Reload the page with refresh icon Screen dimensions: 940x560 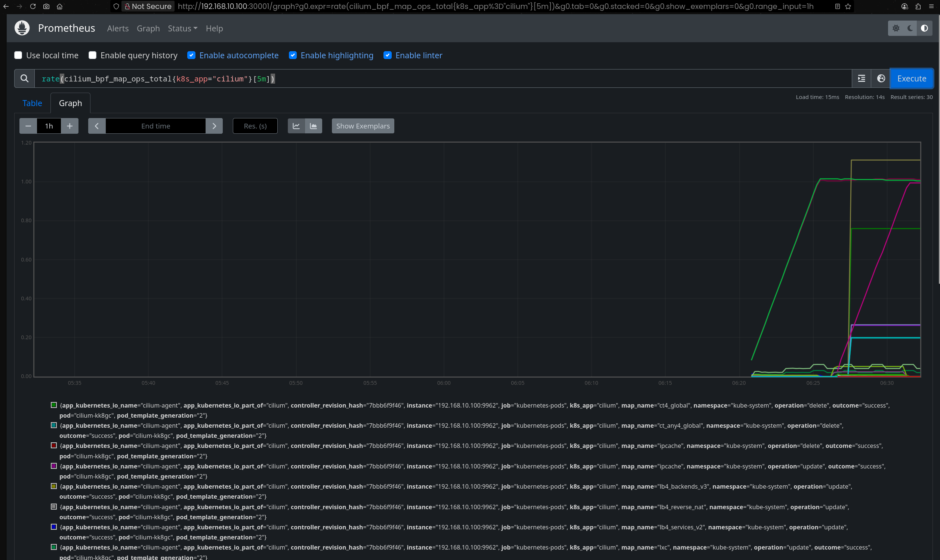pyautogui.click(x=33, y=6)
